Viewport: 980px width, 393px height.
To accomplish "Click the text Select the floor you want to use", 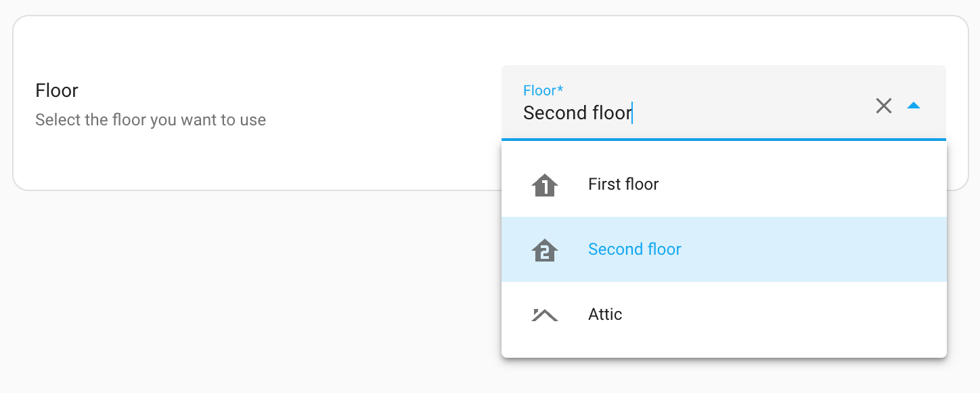I will point(150,120).
